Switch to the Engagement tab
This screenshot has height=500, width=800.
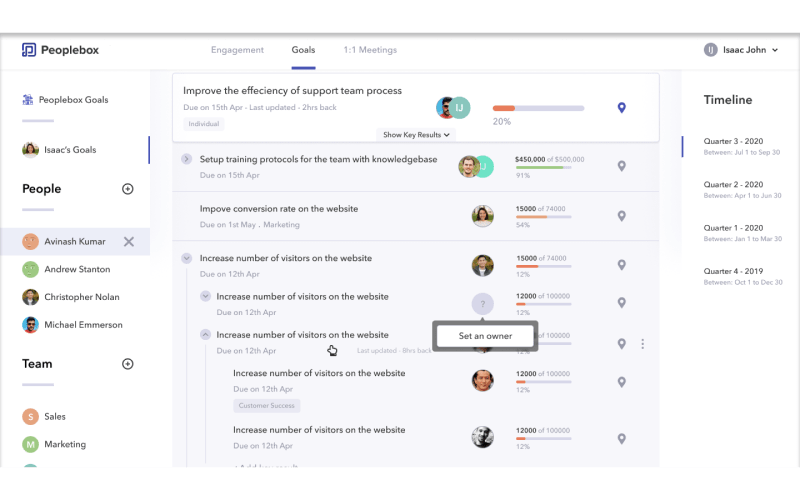[237, 50]
